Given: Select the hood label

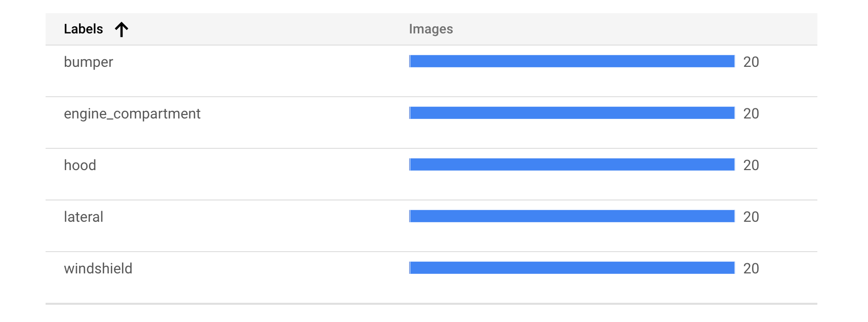Looking at the screenshot, I should pyautogui.click(x=80, y=166).
